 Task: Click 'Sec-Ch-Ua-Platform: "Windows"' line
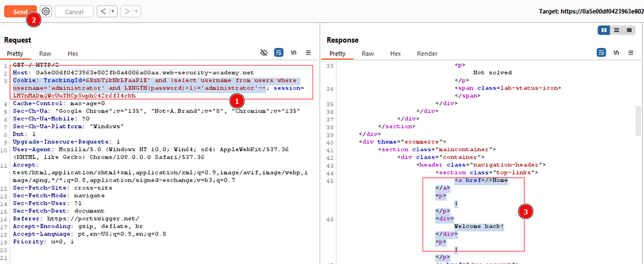pyautogui.click(x=68, y=126)
